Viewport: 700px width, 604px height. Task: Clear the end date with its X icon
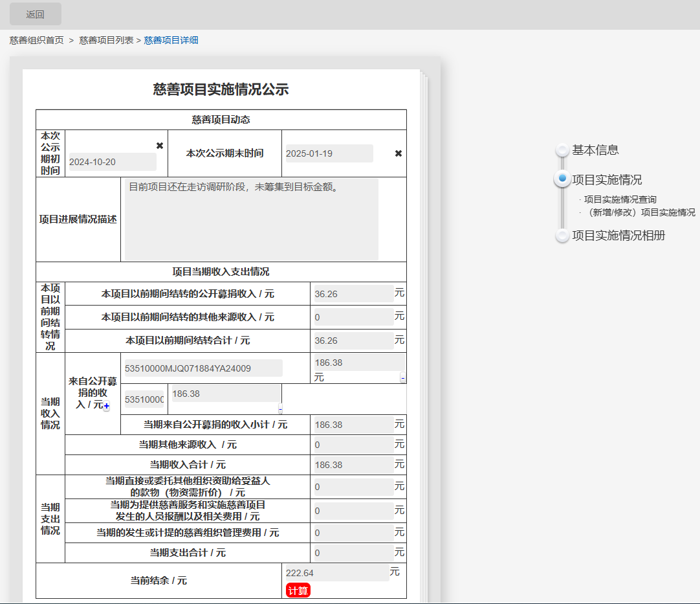tap(399, 153)
